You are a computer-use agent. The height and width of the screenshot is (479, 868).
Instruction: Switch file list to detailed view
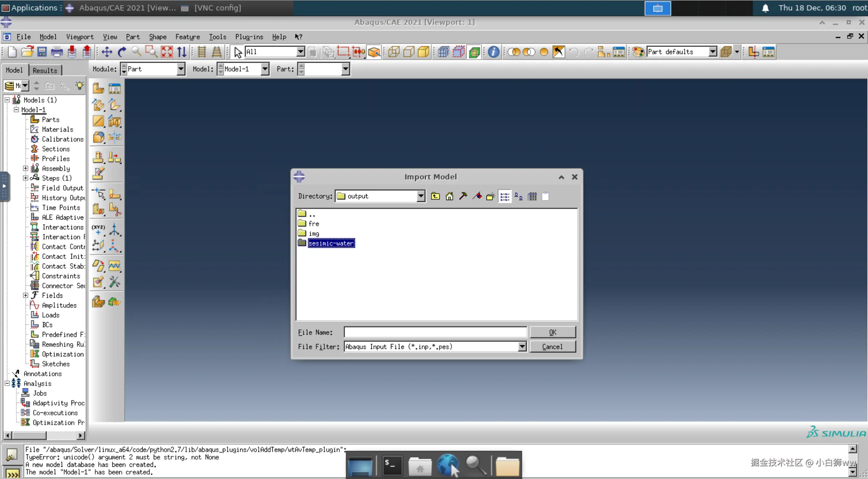(532, 196)
